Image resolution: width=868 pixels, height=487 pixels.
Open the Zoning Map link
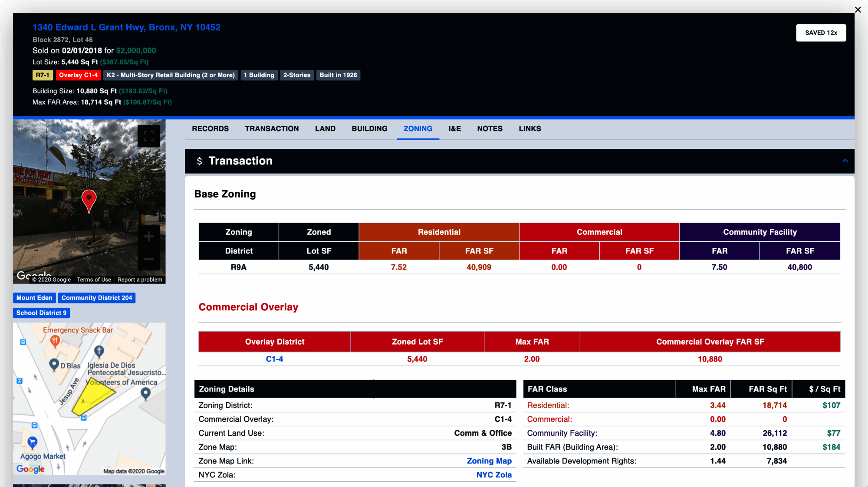click(489, 461)
